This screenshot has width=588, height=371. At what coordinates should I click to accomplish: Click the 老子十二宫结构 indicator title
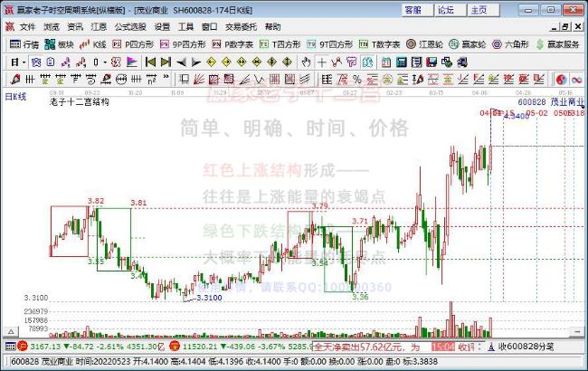pyautogui.click(x=79, y=101)
